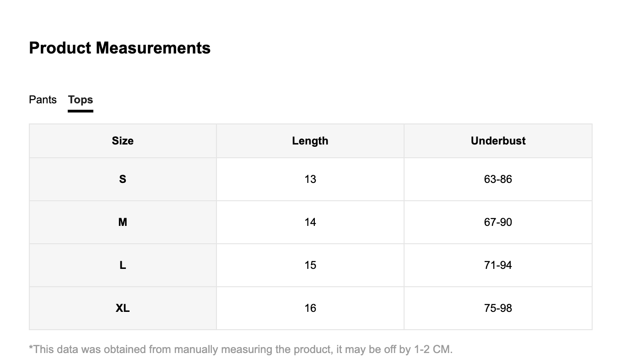Image resolution: width=626 pixels, height=364 pixels.
Task: Select the S size row label
Action: (x=123, y=179)
